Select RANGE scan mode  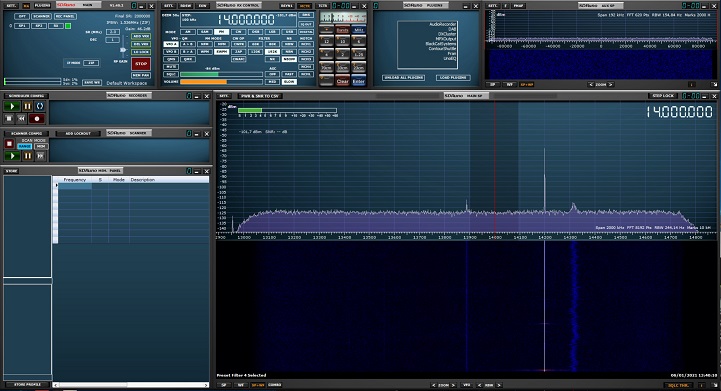[x=24, y=146]
